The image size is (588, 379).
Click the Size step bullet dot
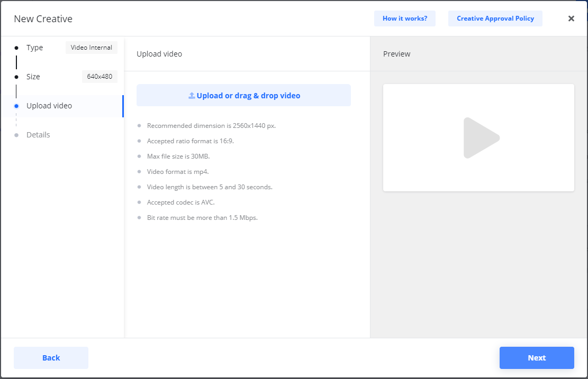point(16,77)
